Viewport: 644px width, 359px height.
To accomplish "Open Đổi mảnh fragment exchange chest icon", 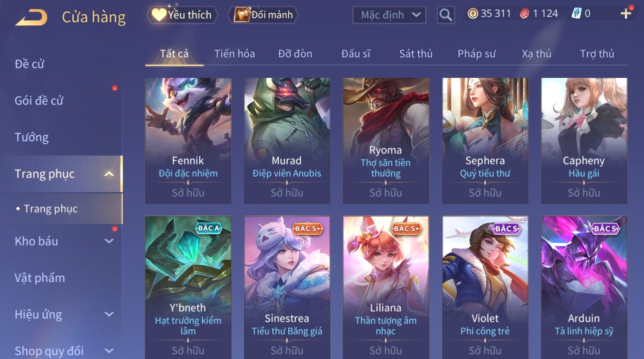I will 263,15.
